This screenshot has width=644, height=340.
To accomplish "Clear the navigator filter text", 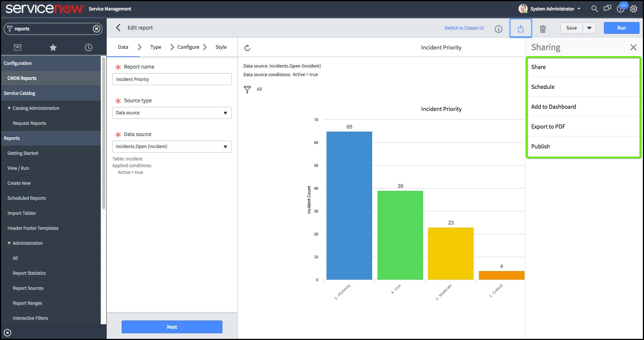I will pos(97,28).
